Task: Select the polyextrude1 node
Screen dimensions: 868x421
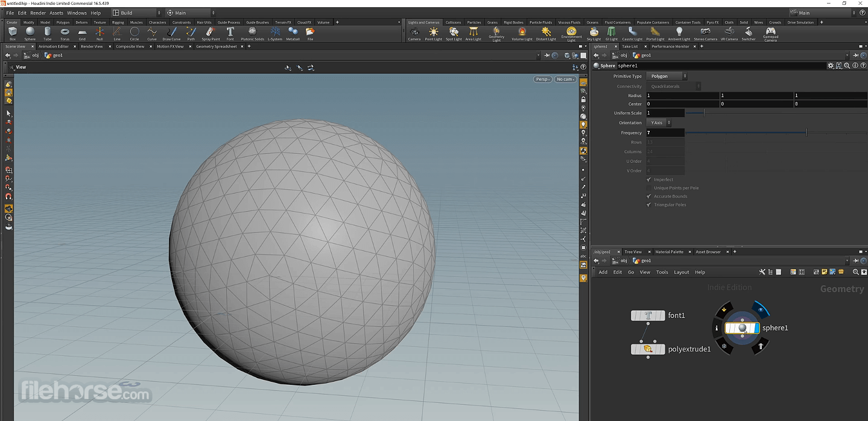Action: click(648, 349)
